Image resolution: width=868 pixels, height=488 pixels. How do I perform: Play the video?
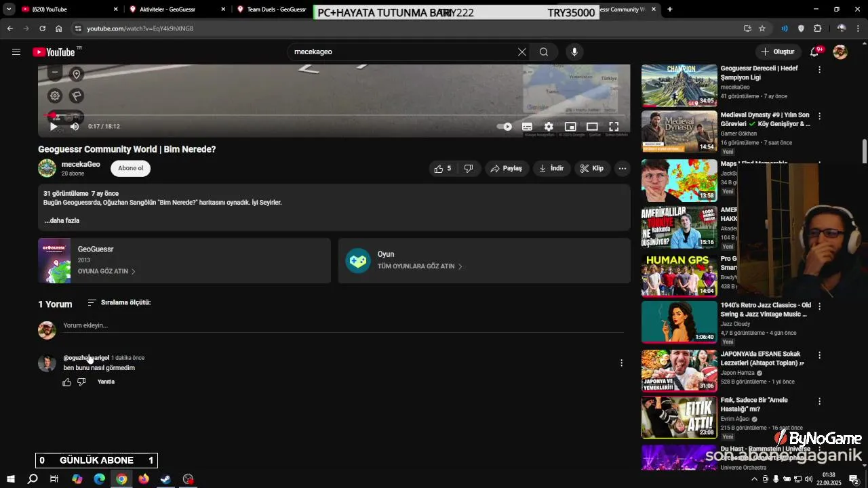click(54, 126)
